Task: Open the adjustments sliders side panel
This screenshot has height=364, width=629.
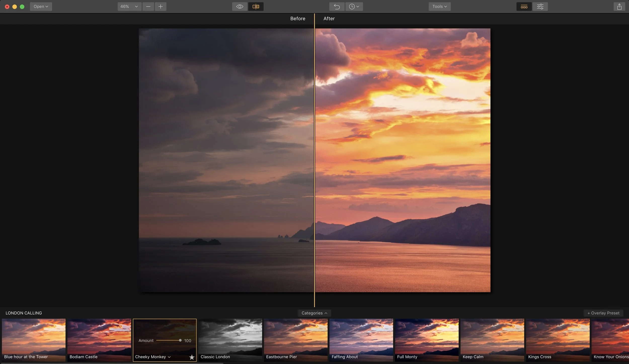Action: pyautogui.click(x=540, y=7)
